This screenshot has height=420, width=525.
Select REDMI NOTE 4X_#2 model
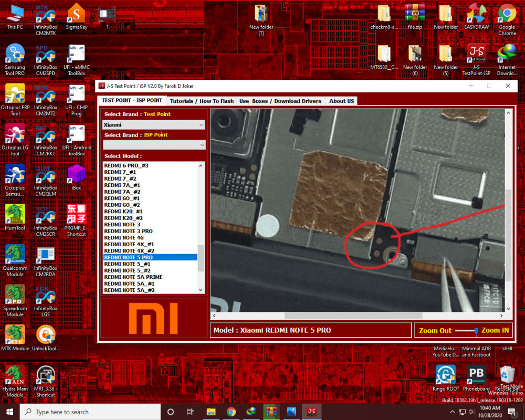pos(150,251)
